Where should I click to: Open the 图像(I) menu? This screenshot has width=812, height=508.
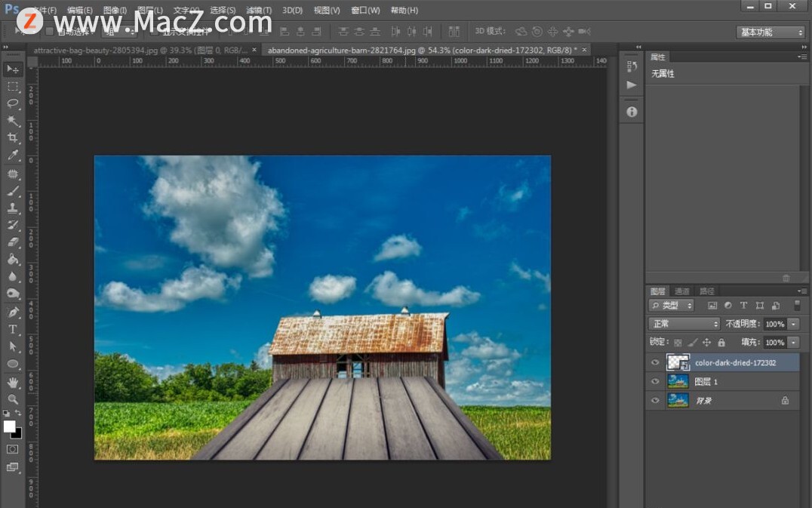115,10
